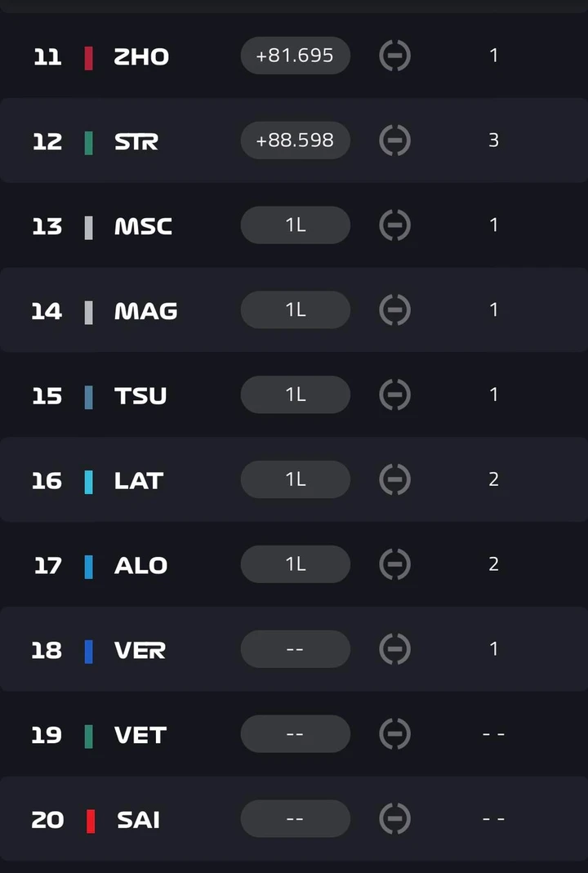The height and width of the screenshot is (873, 588).
Task: Tap VET's tyre compound icon
Action: click(394, 734)
